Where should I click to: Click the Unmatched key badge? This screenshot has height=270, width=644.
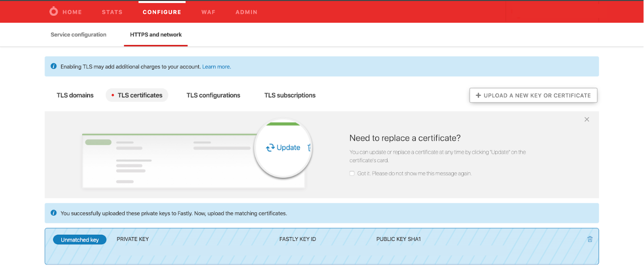[x=79, y=239]
